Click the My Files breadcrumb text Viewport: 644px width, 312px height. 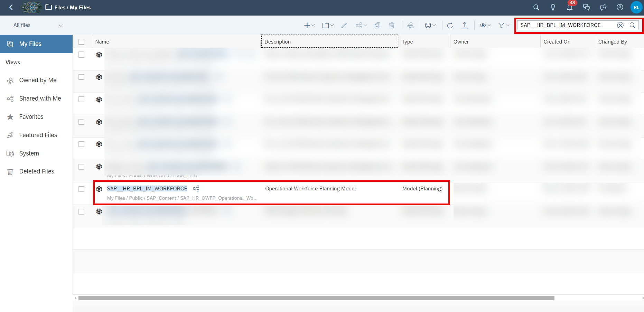coord(80,7)
